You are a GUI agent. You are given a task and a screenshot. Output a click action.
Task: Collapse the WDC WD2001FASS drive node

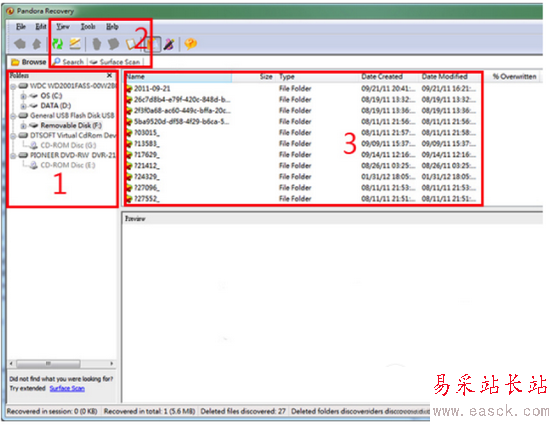(13, 86)
